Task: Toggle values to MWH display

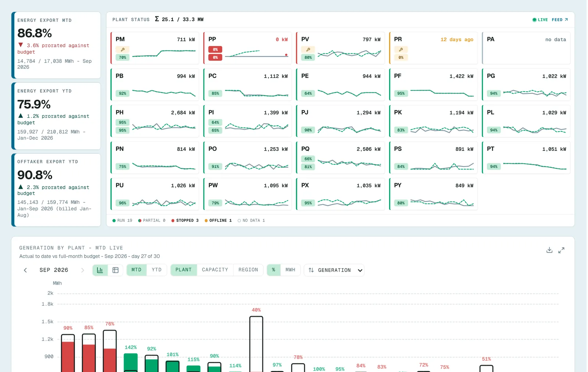Action: pos(290,270)
